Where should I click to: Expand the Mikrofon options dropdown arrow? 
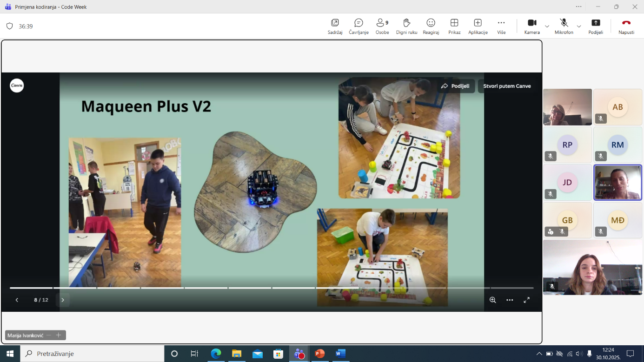tap(579, 26)
